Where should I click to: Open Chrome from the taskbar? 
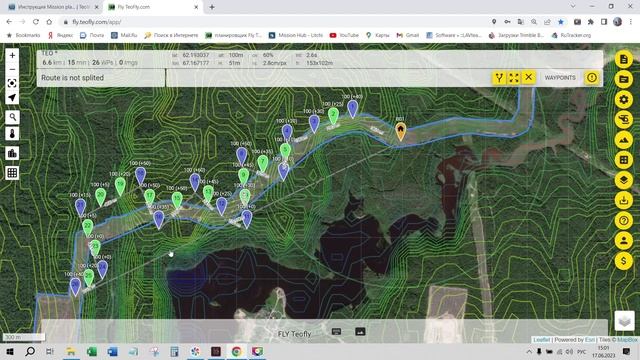[x=236, y=351]
